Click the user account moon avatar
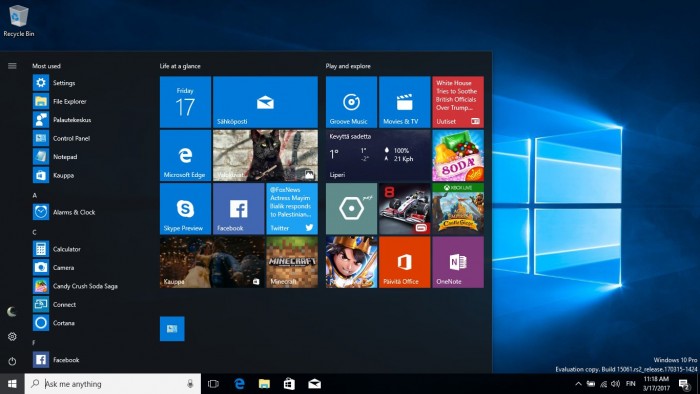The width and height of the screenshot is (700, 394). point(12,312)
